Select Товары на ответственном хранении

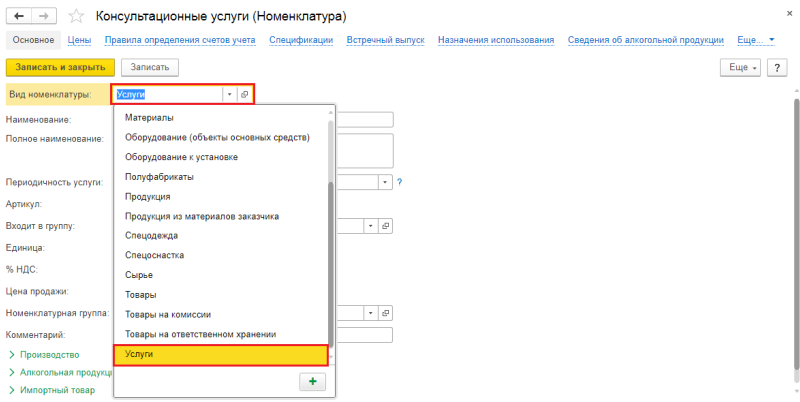[x=220, y=334]
